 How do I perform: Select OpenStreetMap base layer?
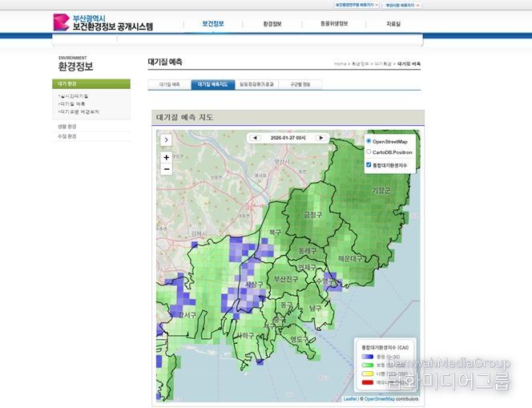[369, 141]
